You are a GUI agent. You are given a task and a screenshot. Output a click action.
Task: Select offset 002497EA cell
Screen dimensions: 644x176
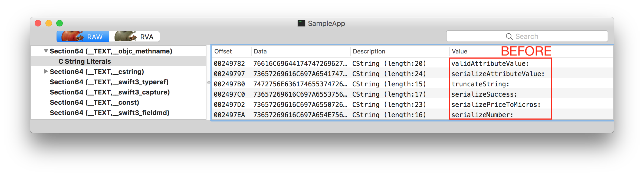coord(229,115)
